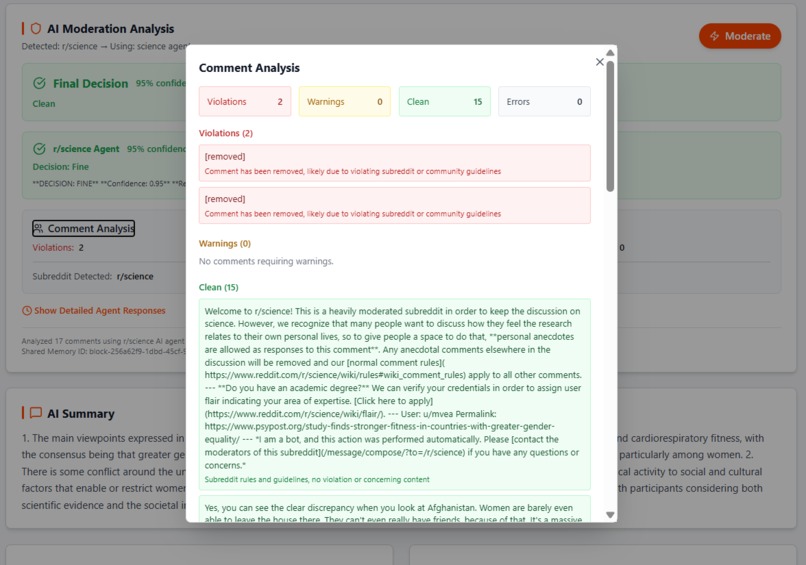Click the AI Summary heading
The width and height of the screenshot is (806, 565).
[81, 413]
